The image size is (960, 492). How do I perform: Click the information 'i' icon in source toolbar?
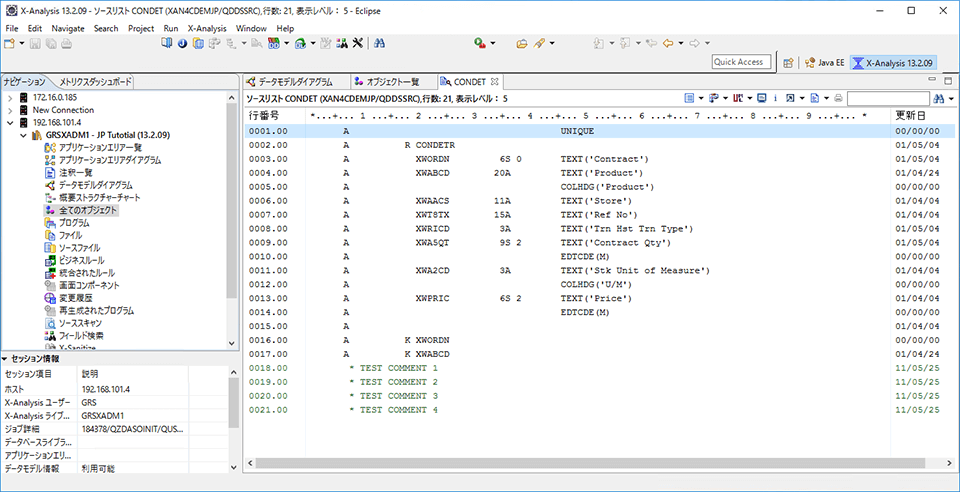point(776,98)
